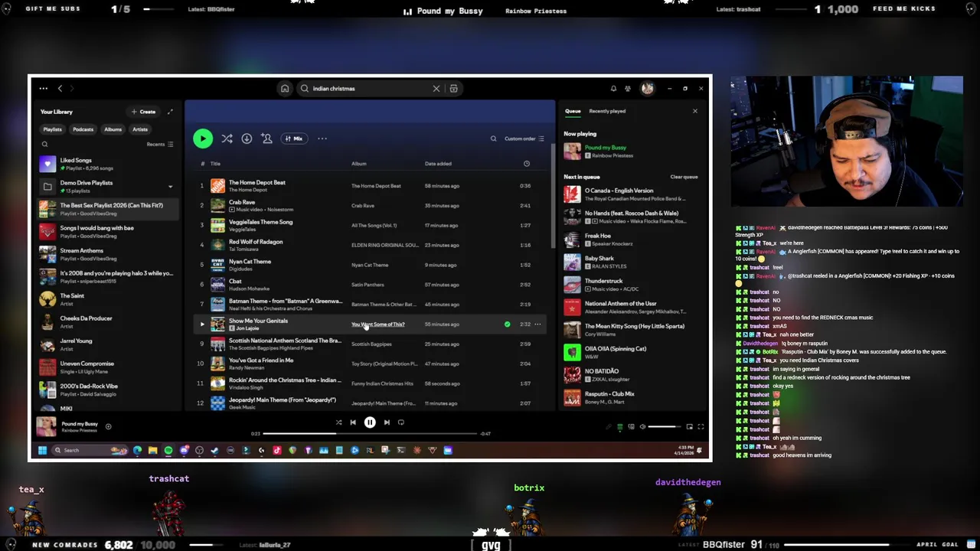The height and width of the screenshot is (551, 980).
Task: Open the Create menu
Action: pos(144,112)
